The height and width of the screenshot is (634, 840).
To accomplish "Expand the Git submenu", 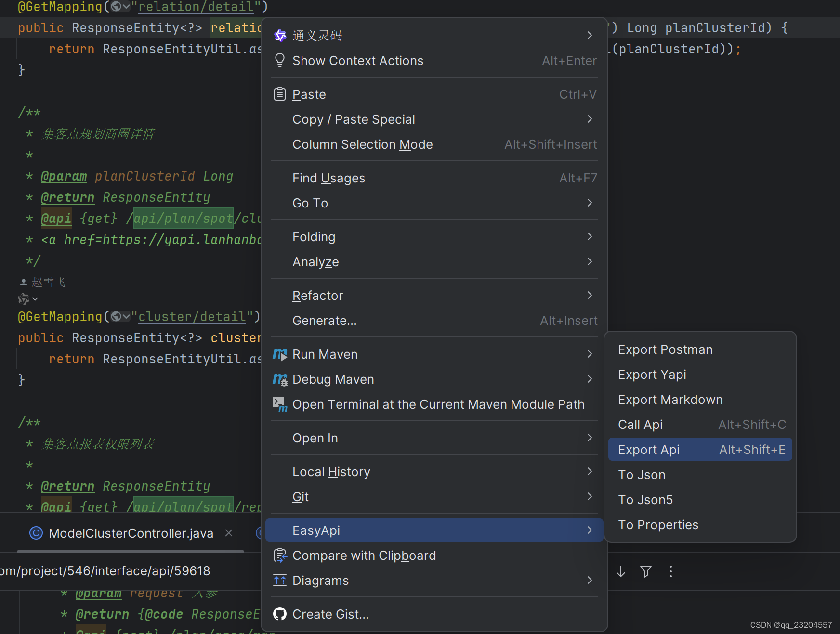I will coord(590,496).
